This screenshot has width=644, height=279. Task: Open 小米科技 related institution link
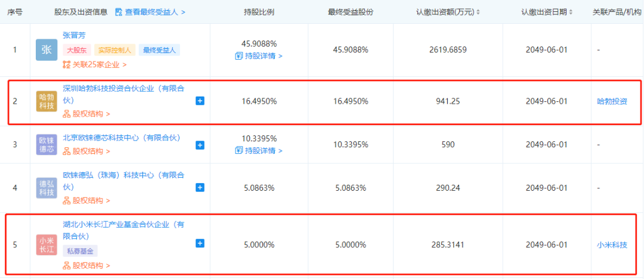pyautogui.click(x=612, y=245)
